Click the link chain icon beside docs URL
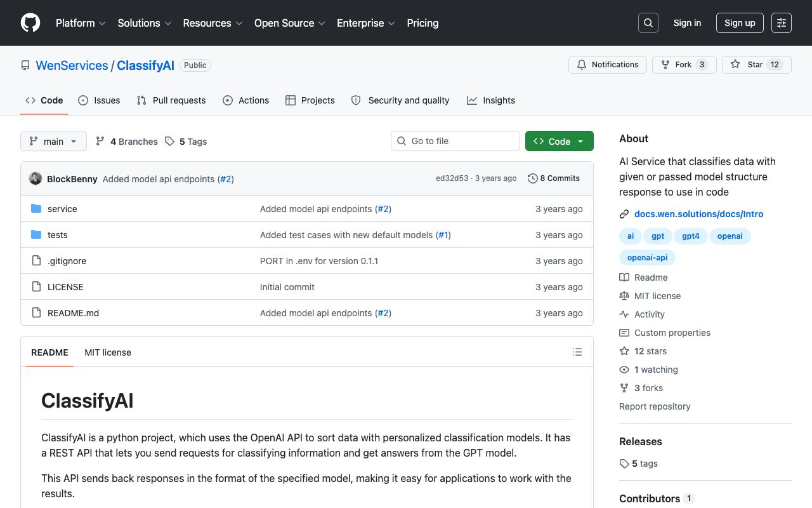The image size is (812, 508). (x=624, y=214)
